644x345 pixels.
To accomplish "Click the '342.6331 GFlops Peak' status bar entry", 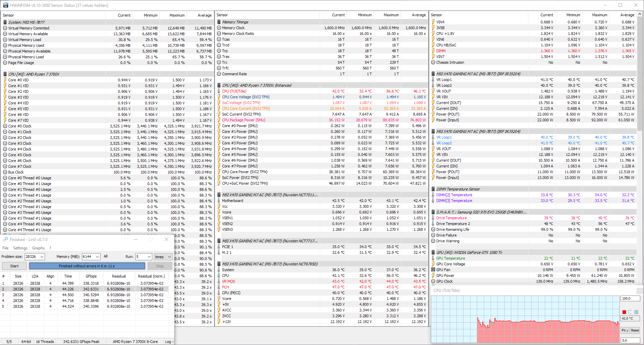I will coord(81,342).
